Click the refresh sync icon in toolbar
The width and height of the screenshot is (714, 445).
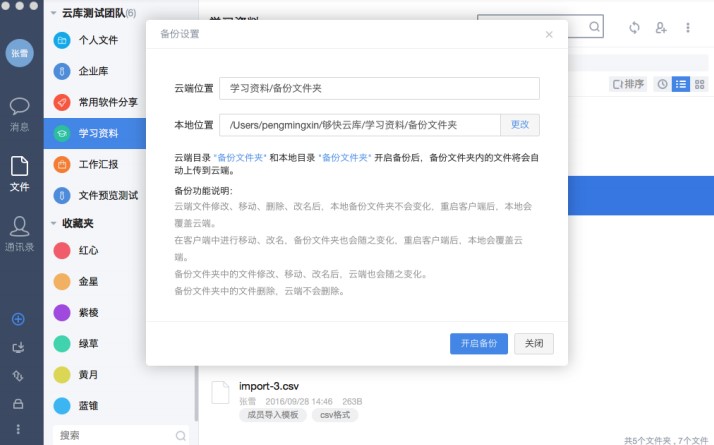[634, 28]
